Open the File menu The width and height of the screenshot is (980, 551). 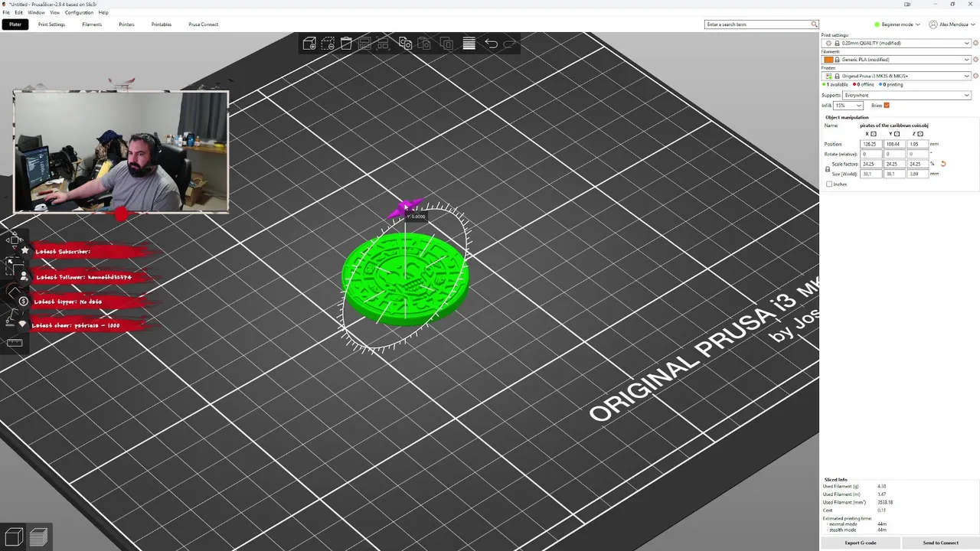7,12
